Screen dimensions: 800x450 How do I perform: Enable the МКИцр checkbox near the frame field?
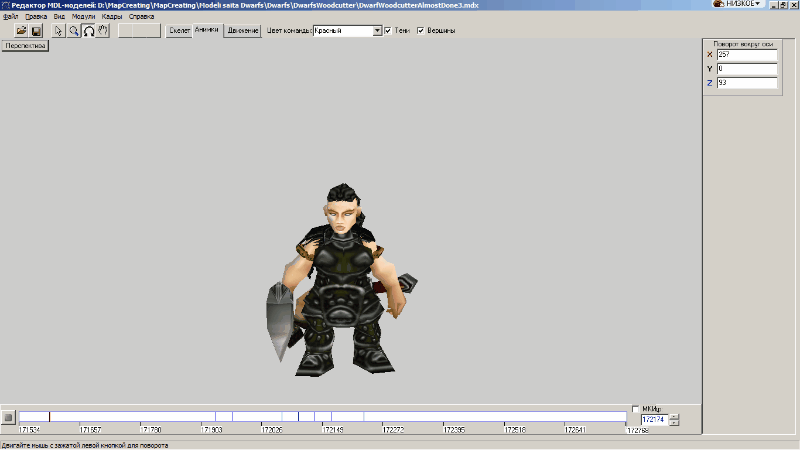click(635, 409)
